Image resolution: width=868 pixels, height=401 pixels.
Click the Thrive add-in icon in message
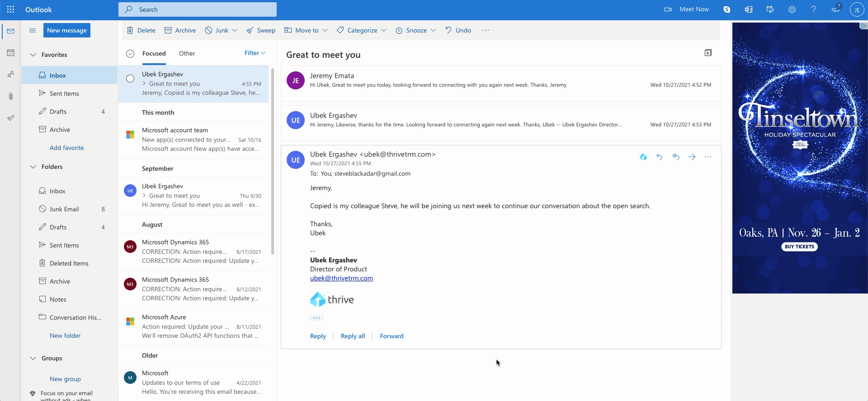[x=643, y=157]
